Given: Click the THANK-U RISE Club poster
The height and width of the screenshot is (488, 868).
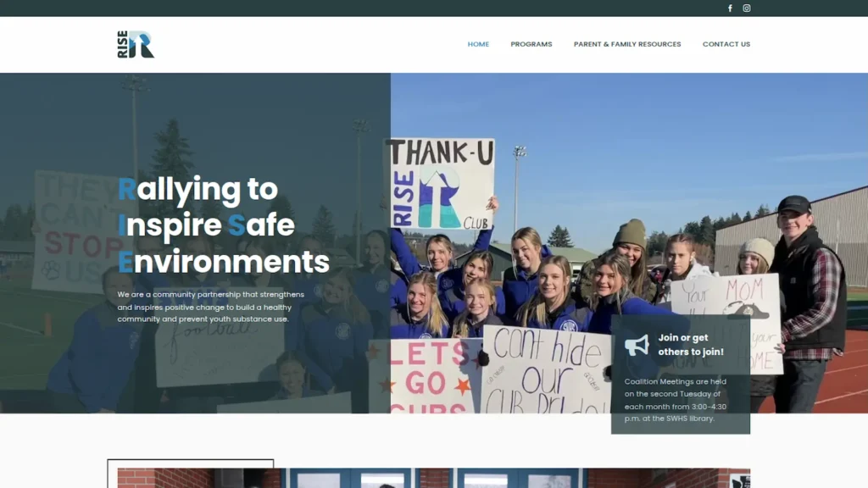Looking at the screenshot, I should click(441, 184).
